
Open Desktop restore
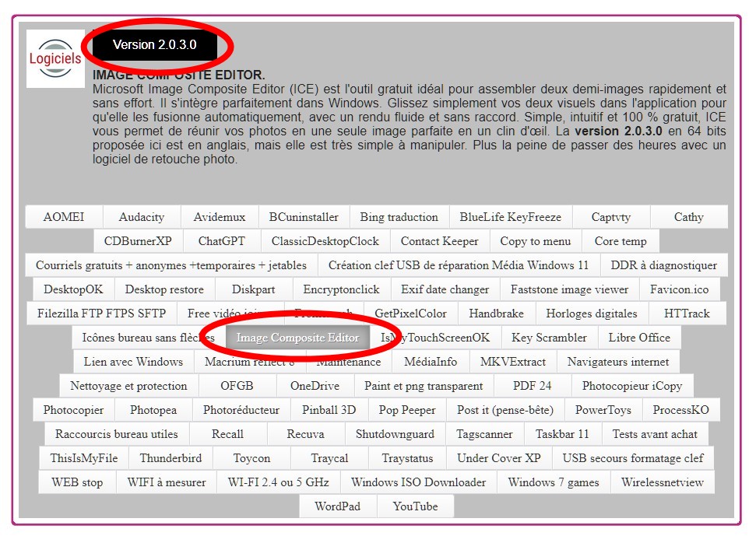pos(164,289)
